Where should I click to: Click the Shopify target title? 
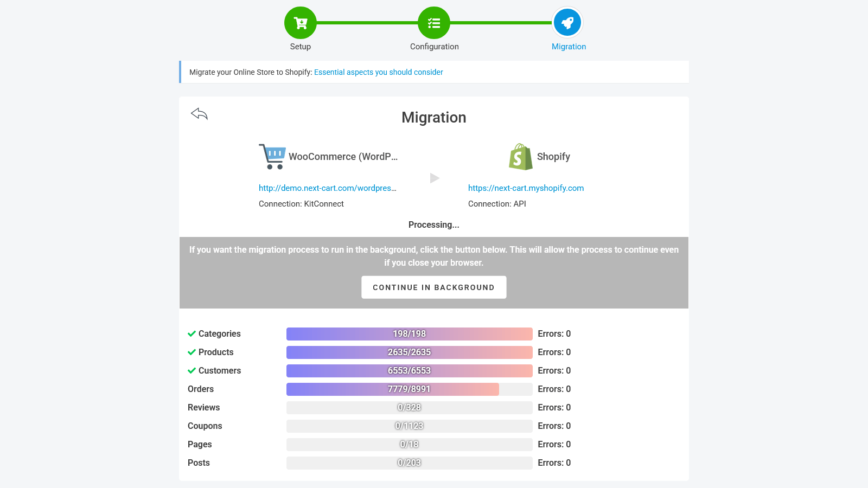click(553, 157)
